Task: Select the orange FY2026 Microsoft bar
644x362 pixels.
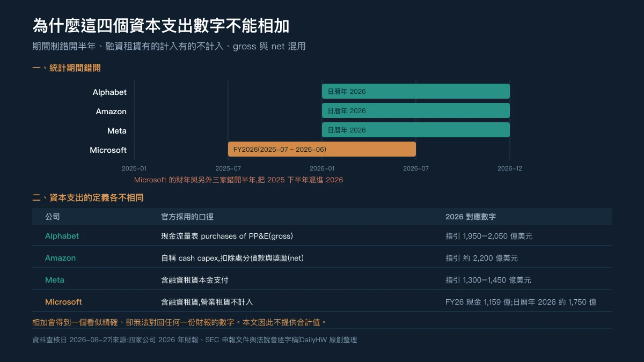Action: tap(322, 150)
